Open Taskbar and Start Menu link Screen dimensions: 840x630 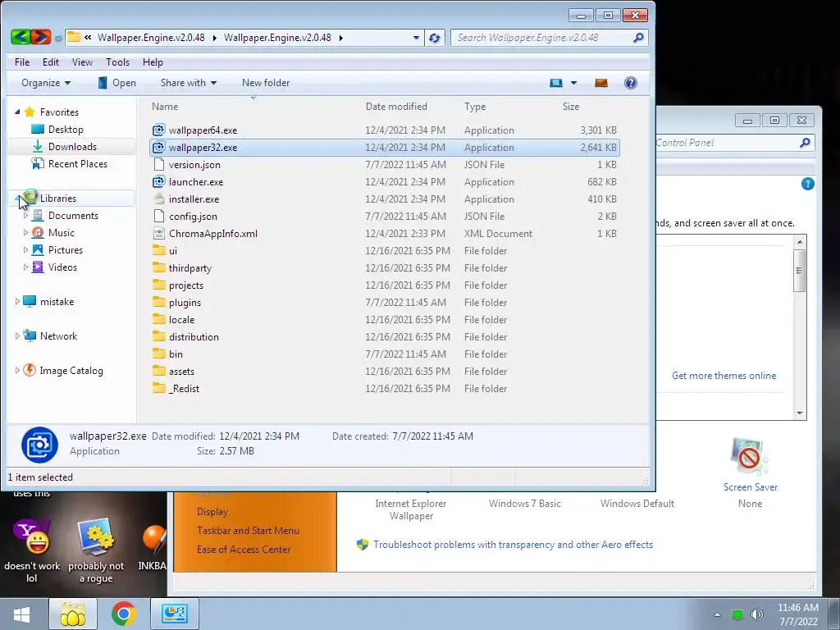tap(248, 531)
